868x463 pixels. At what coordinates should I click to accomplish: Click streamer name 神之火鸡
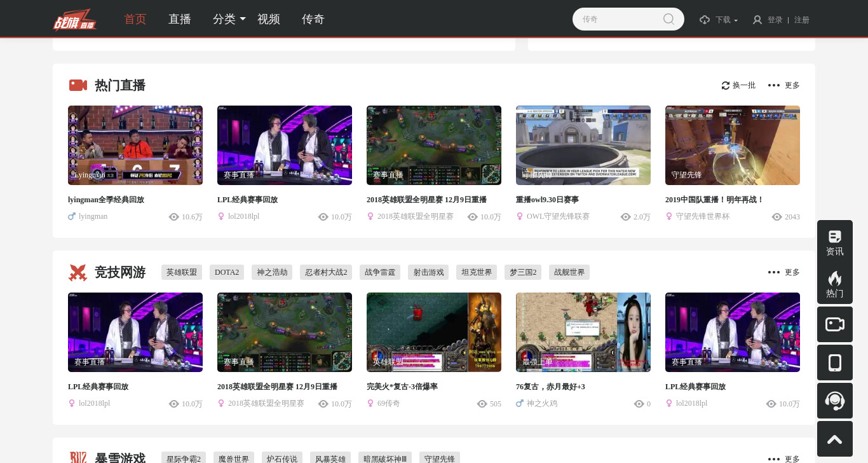point(542,403)
